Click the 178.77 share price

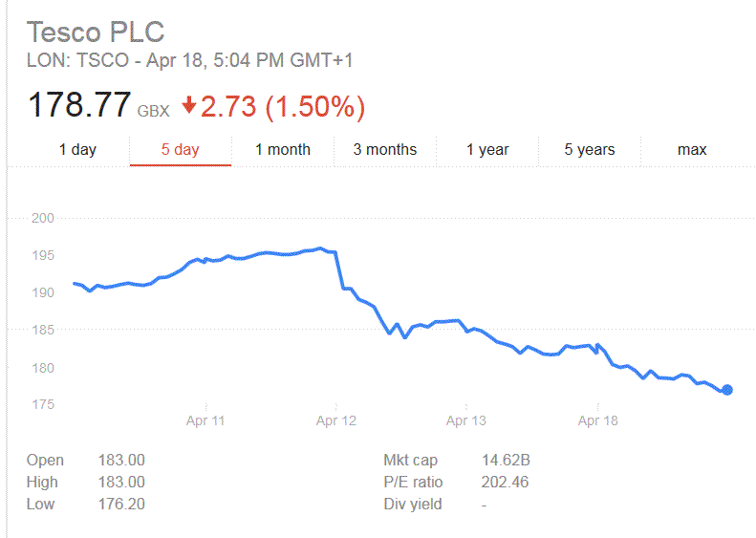(79, 105)
